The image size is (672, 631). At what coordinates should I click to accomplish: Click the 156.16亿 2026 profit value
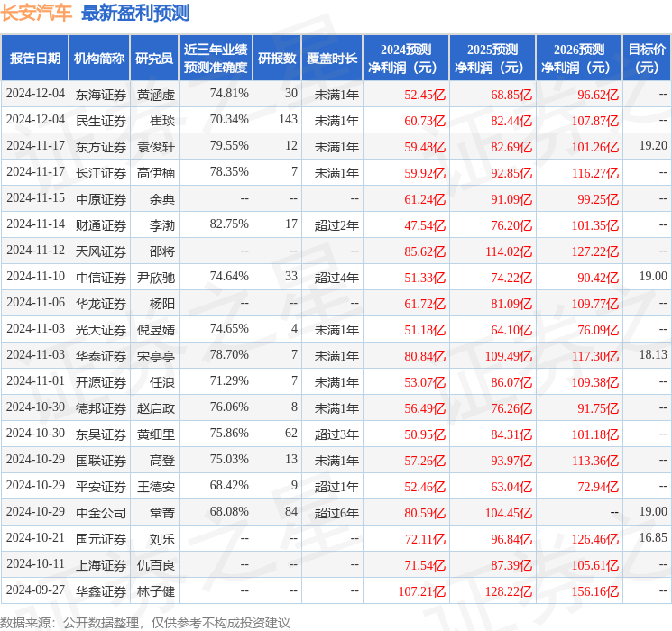595,591
